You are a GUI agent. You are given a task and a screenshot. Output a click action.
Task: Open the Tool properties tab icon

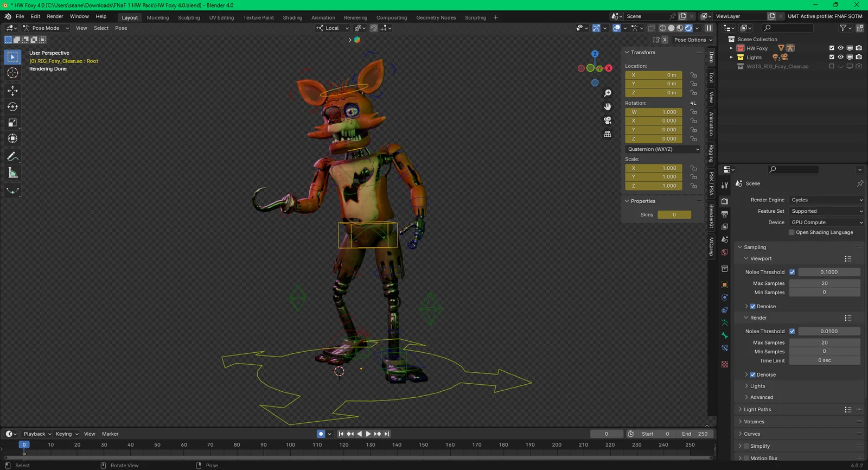click(x=725, y=185)
